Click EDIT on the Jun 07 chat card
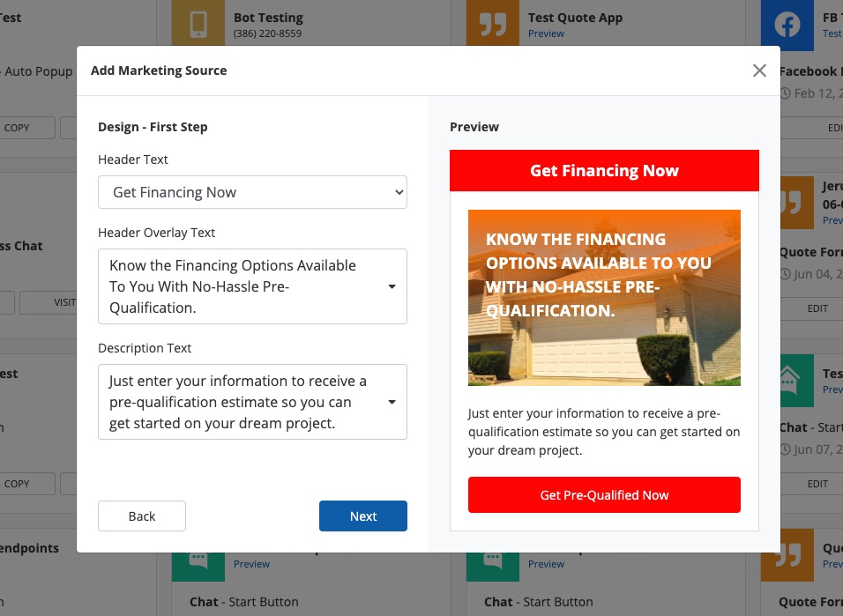Screen dimensions: 843x616 pyautogui.click(x=817, y=483)
